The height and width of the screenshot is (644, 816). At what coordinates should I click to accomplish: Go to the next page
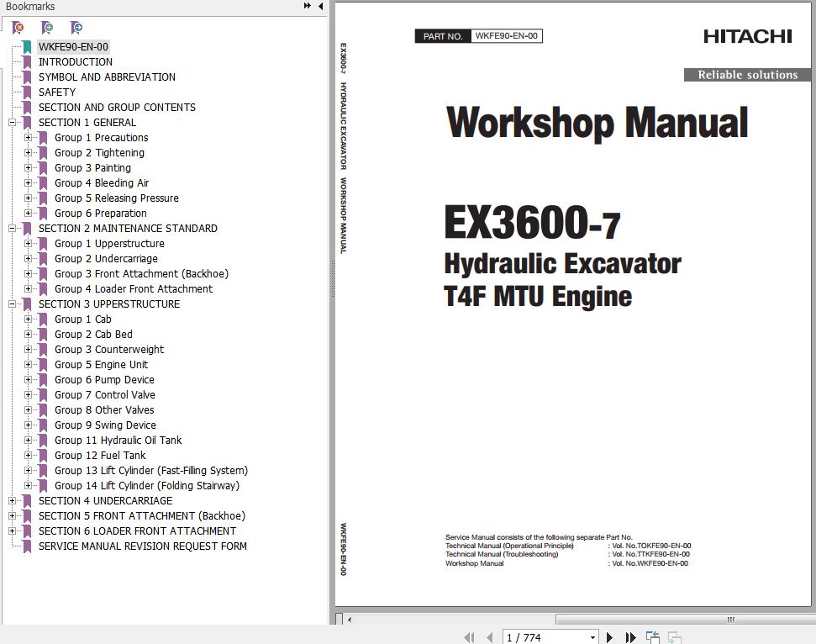(x=609, y=637)
